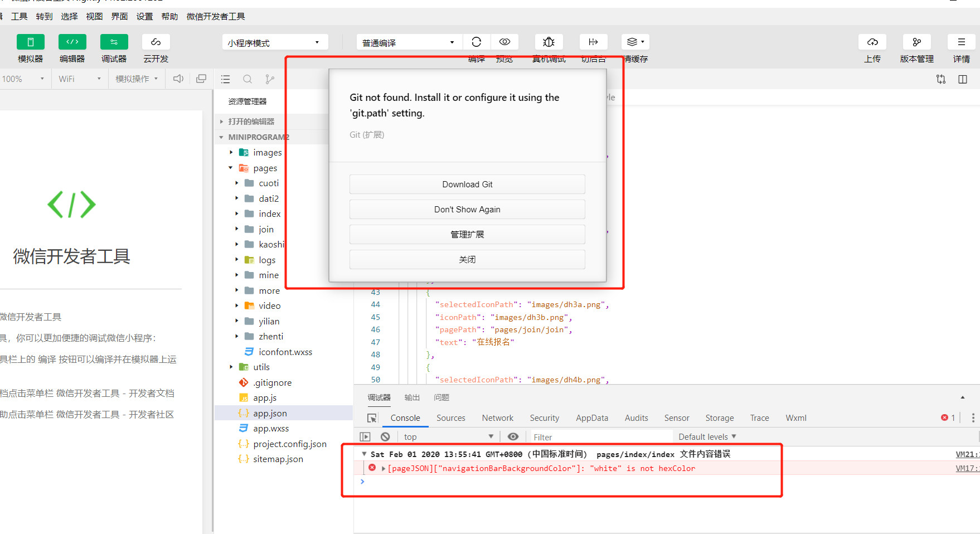Image resolution: width=980 pixels, height=534 pixels.
Task: Toggle the simulator sound speaker icon
Action: [x=178, y=79]
